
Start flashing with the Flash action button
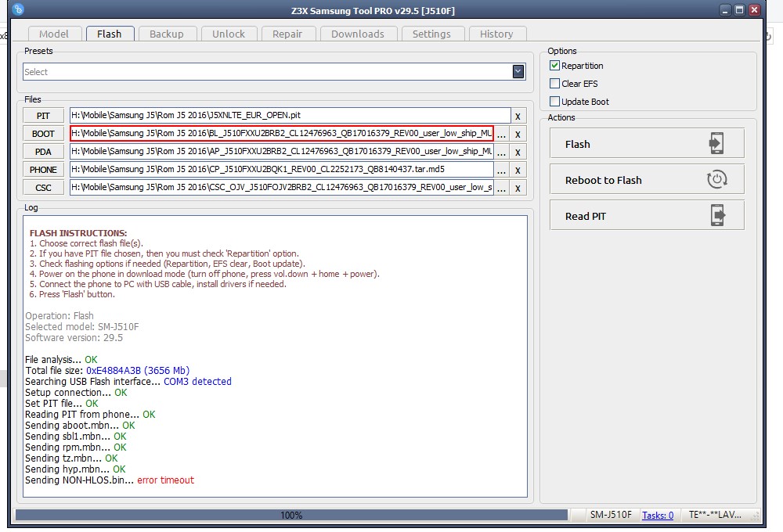tap(647, 144)
